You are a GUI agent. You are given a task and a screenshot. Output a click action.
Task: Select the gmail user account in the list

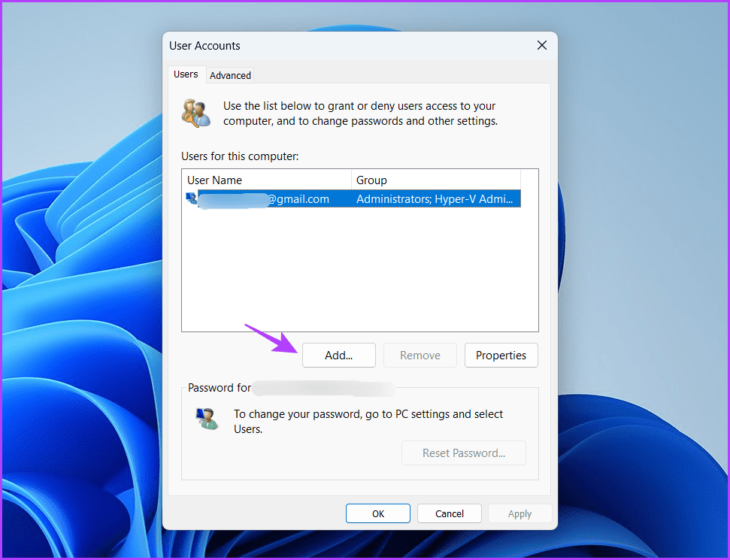[x=301, y=198]
